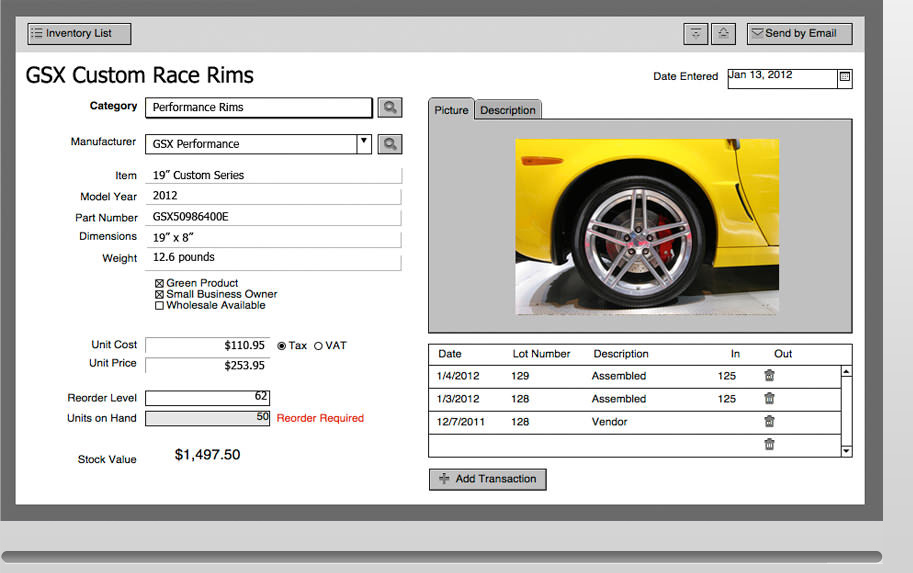Delete the 12/7/2011 Vendor transaction
The height and width of the screenshot is (573, 913).
tap(769, 422)
